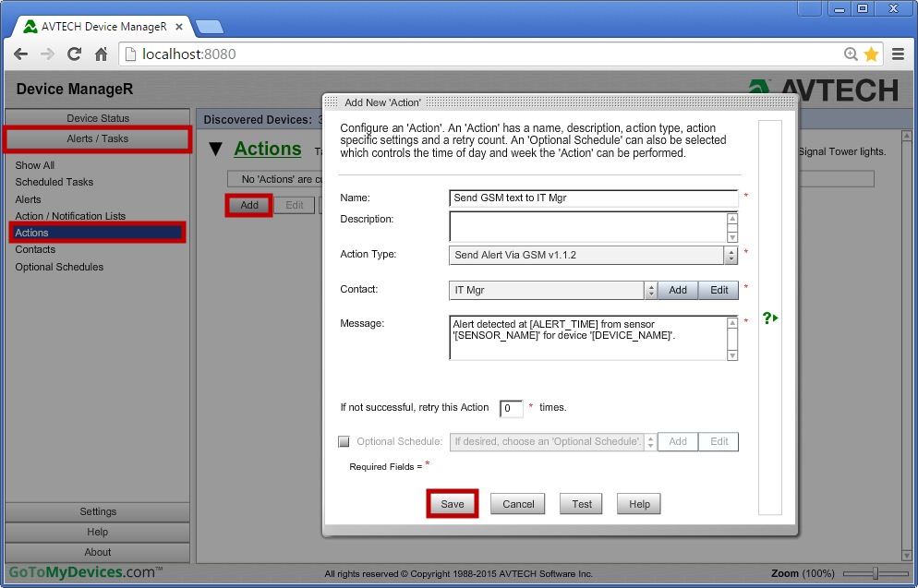Save the new Action

(452, 504)
